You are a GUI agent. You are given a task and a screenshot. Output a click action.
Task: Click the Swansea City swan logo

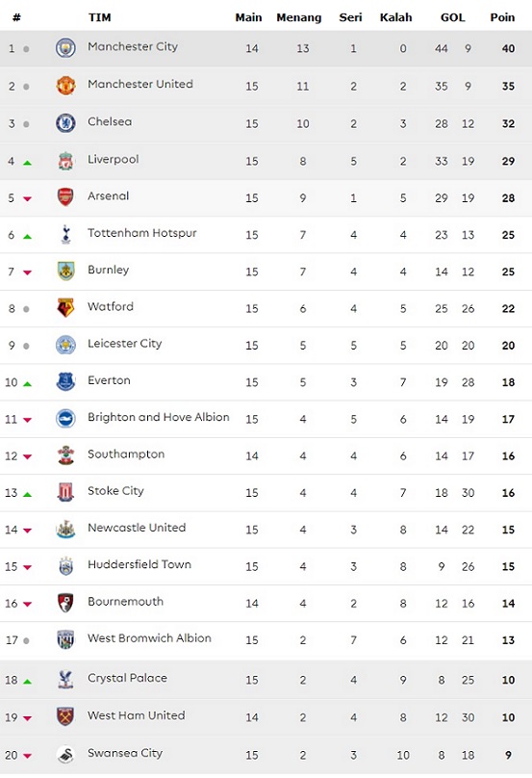[65, 755]
